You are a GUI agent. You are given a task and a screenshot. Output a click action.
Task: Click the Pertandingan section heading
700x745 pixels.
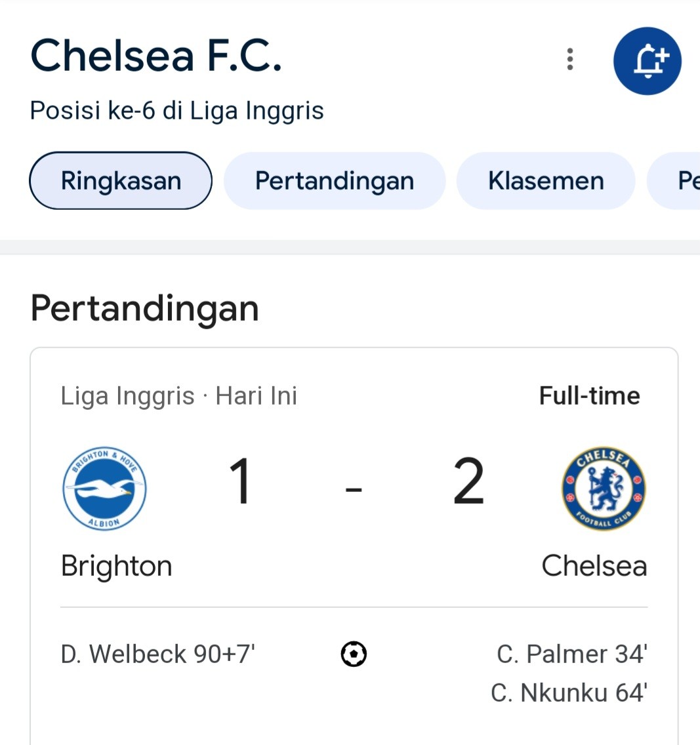[145, 308]
